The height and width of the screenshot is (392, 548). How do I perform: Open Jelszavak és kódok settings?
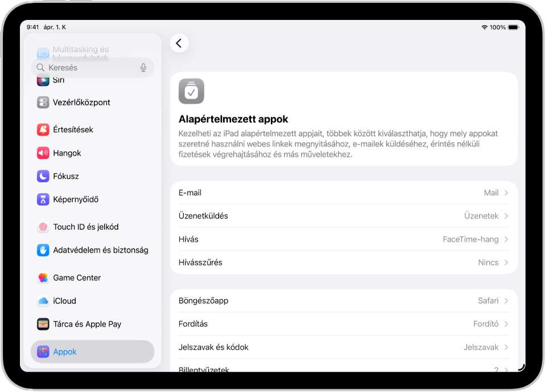tap(341, 347)
